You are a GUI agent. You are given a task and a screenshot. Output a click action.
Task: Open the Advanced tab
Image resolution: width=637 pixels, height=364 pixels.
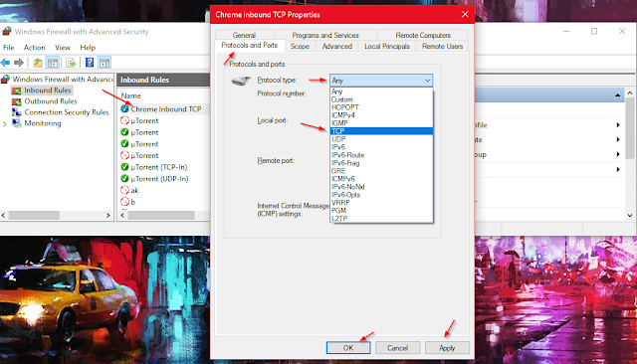coord(337,47)
